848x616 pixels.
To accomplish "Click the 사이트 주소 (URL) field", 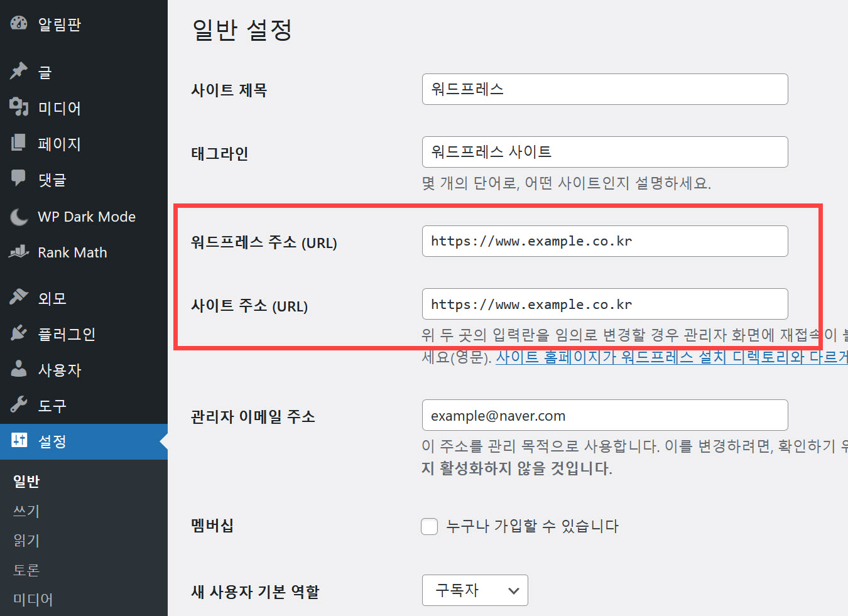I will pyautogui.click(x=605, y=304).
